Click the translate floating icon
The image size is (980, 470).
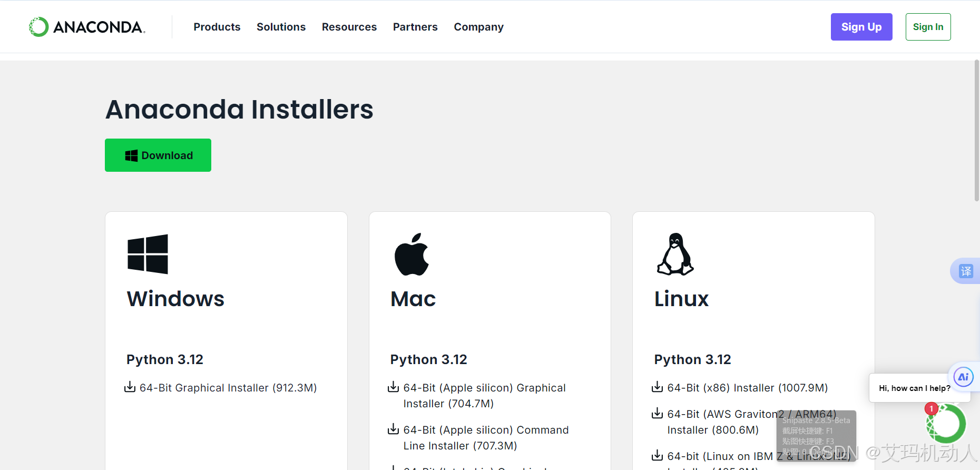click(x=965, y=271)
